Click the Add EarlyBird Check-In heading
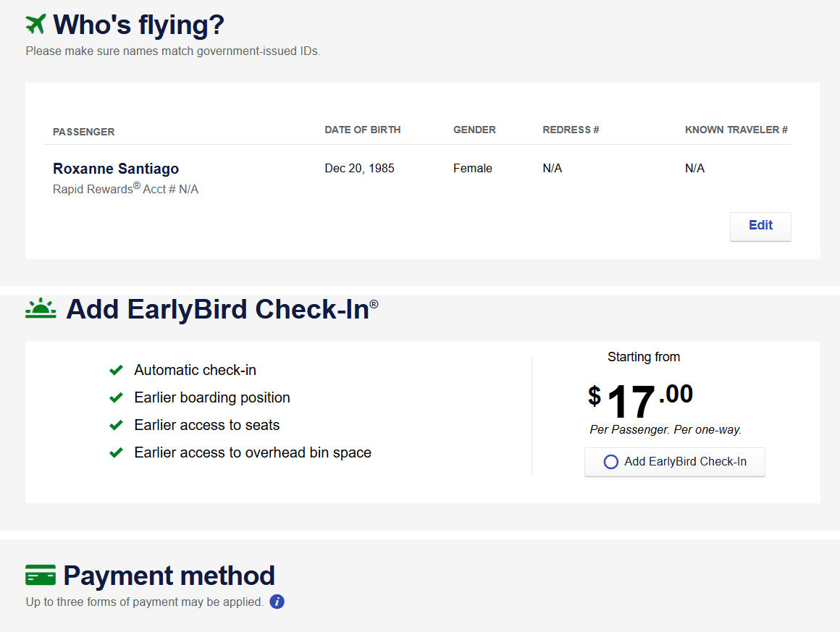The height and width of the screenshot is (632, 840). (217, 309)
